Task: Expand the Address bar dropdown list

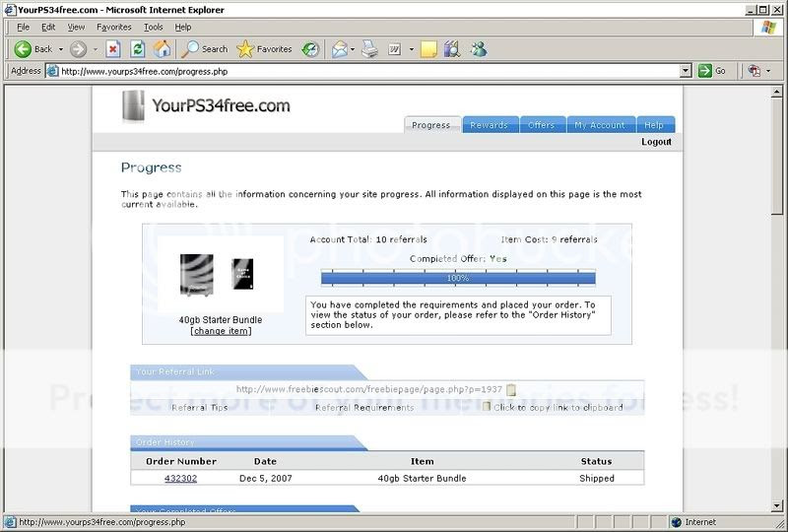Action: pyautogui.click(x=686, y=71)
